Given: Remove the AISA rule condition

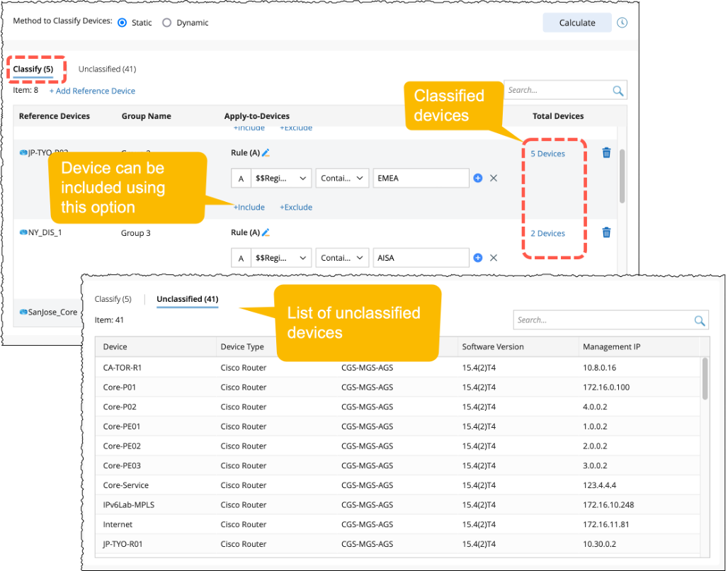Looking at the screenshot, I should pyautogui.click(x=494, y=258).
